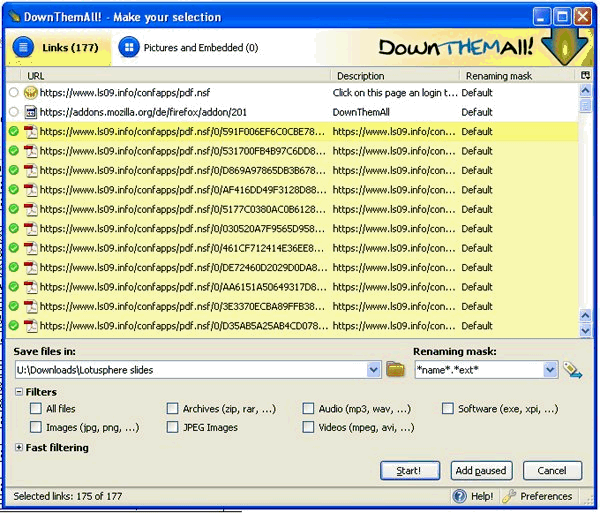
Task: Click the PDF icon of the 030520A7F9565D958 row
Action: [31, 229]
